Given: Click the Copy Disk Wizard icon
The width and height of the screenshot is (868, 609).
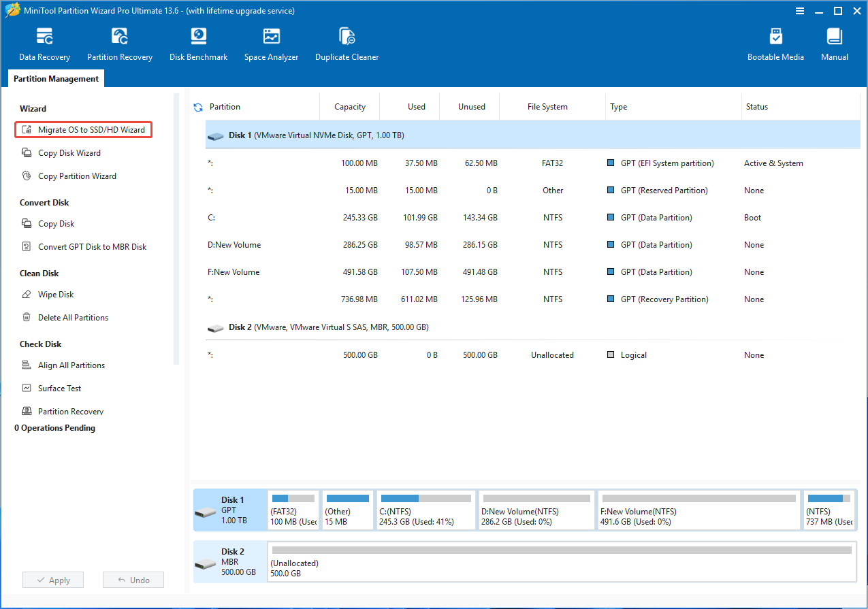Looking at the screenshot, I should coord(27,152).
